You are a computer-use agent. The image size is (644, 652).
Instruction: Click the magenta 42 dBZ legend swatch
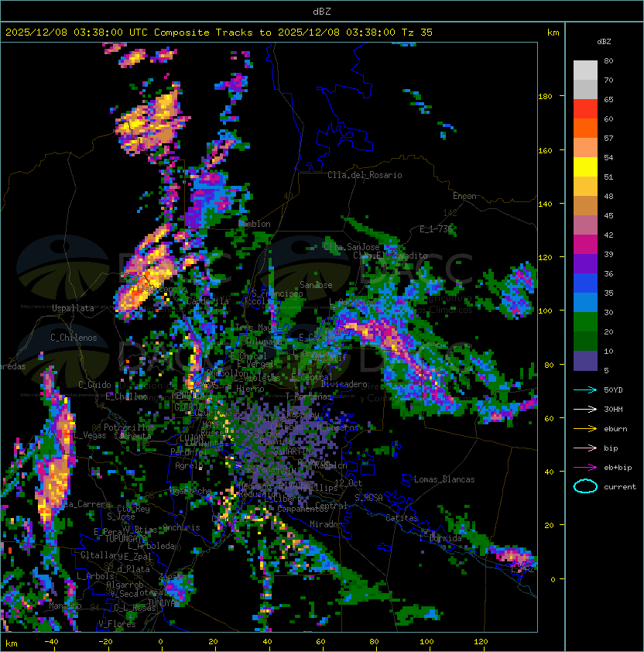tap(585, 245)
